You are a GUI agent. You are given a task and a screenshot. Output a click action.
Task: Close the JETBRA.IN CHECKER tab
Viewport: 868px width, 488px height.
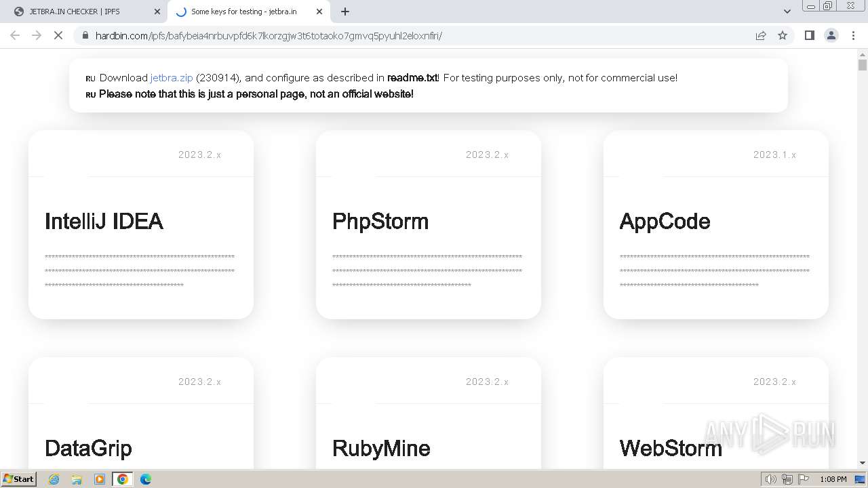[157, 12]
